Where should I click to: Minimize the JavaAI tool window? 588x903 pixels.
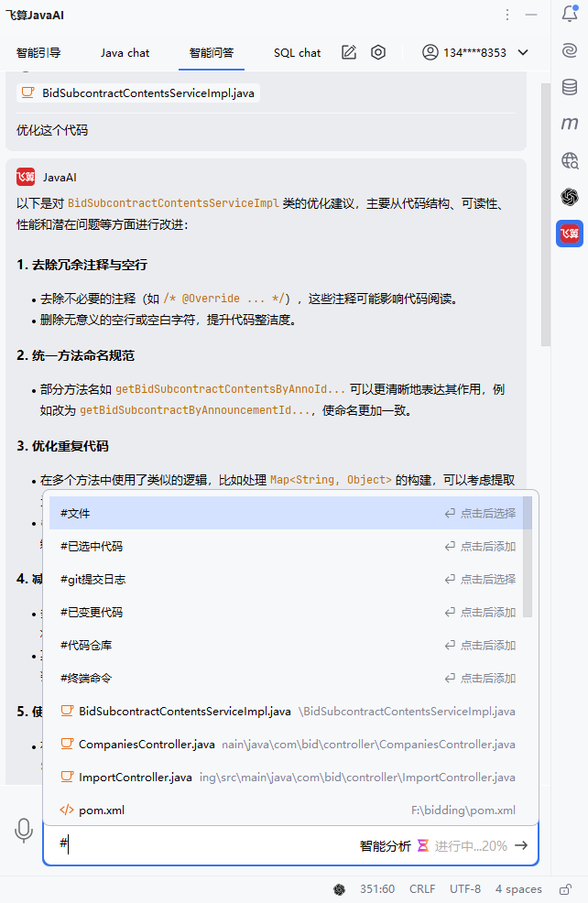pyautogui.click(x=531, y=15)
